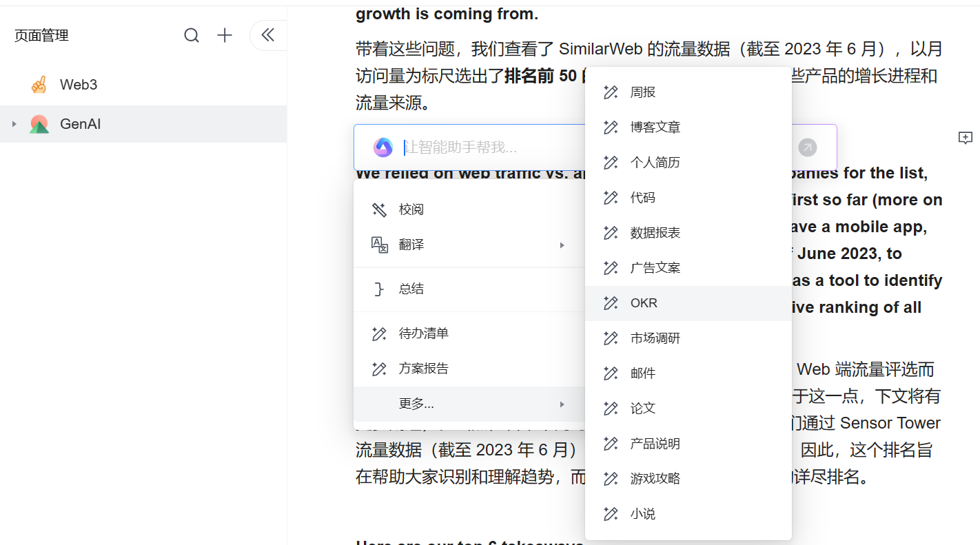Choose the OKR template option
Screen dimensions: 980x545
click(x=644, y=303)
